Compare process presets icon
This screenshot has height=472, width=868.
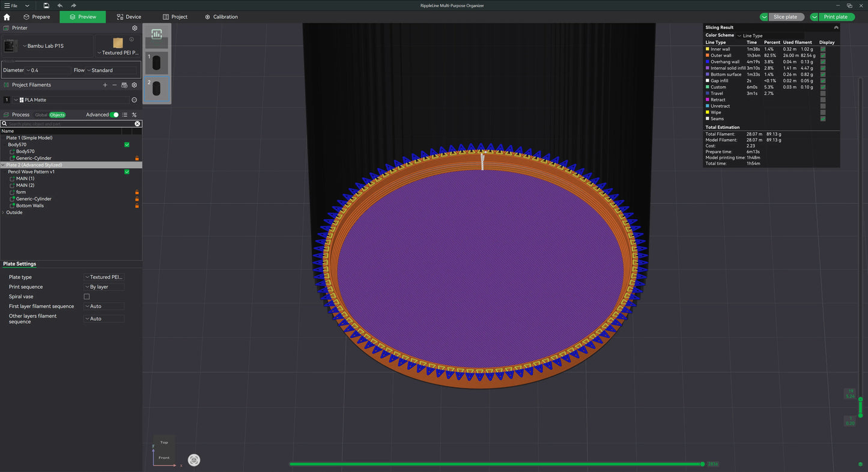click(x=135, y=115)
